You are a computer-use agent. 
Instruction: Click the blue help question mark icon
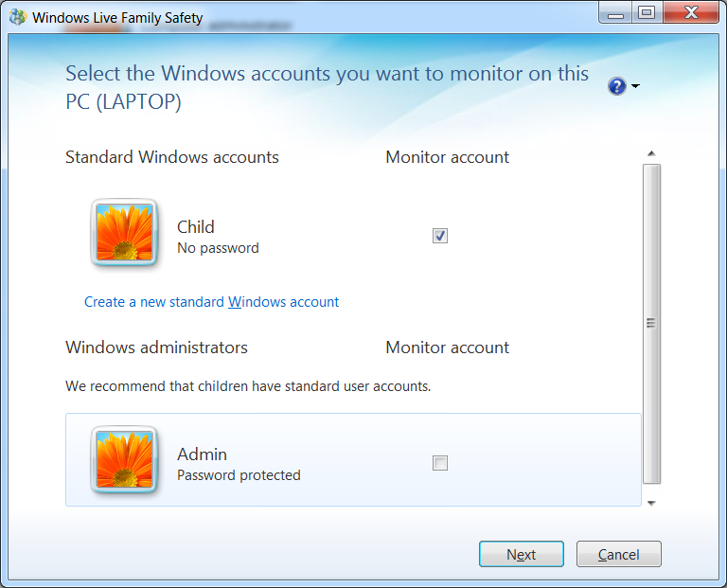[617, 87]
